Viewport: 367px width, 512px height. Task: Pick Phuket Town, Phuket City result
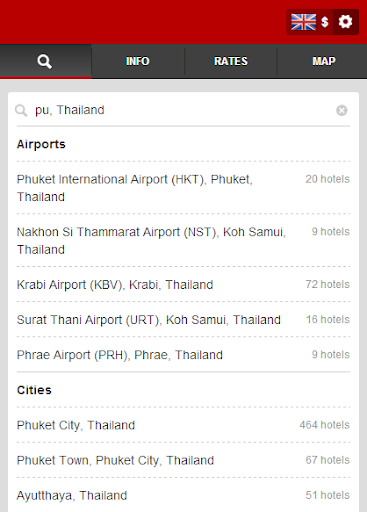(x=183, y=460)
